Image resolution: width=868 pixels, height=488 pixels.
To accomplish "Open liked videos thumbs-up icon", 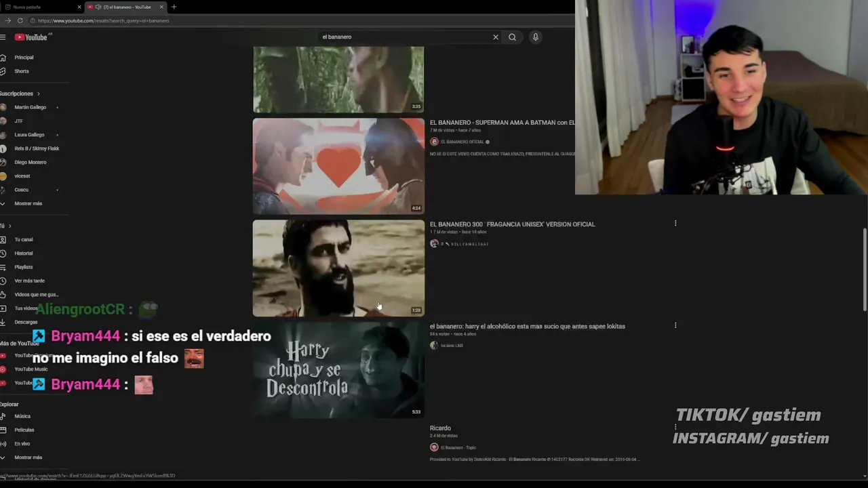I will click(x=3, y=295).
